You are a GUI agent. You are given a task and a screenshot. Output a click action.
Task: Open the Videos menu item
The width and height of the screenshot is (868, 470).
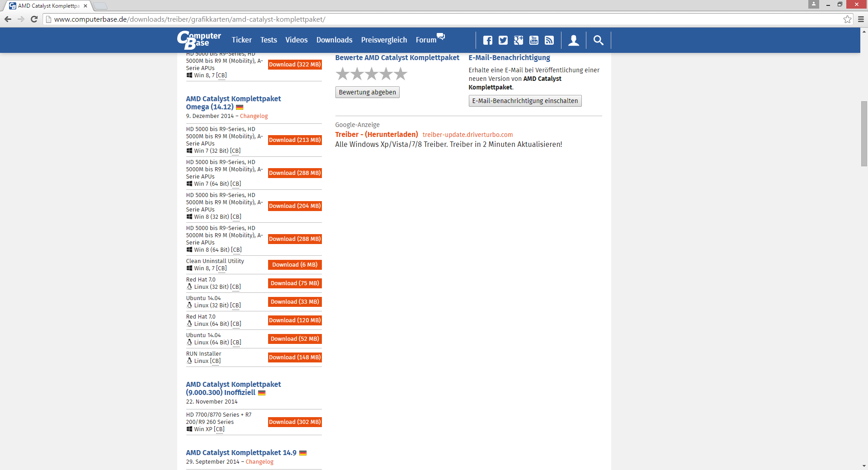coord(296,40)
